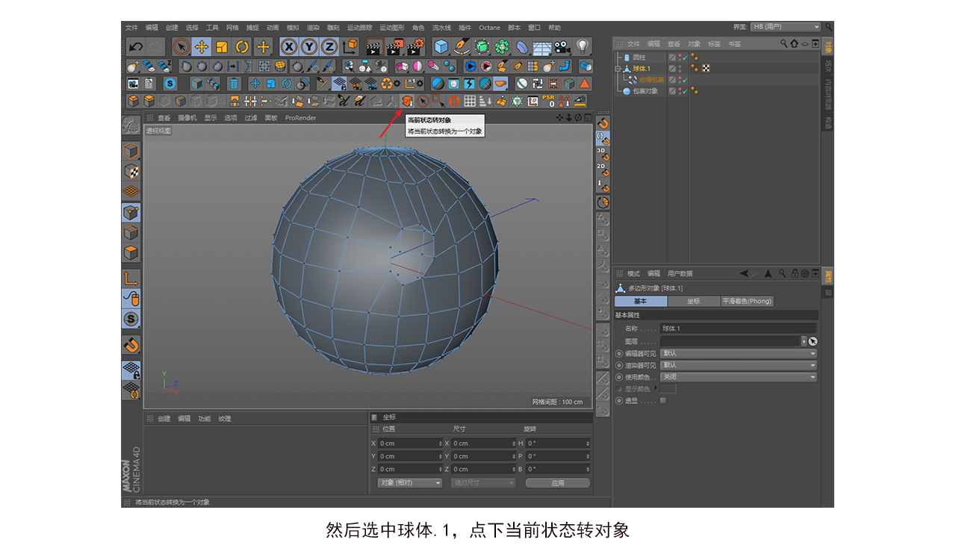This screenshot has height=560, width=956.
Task: Click Current State to Object icon
Action: 408,101
